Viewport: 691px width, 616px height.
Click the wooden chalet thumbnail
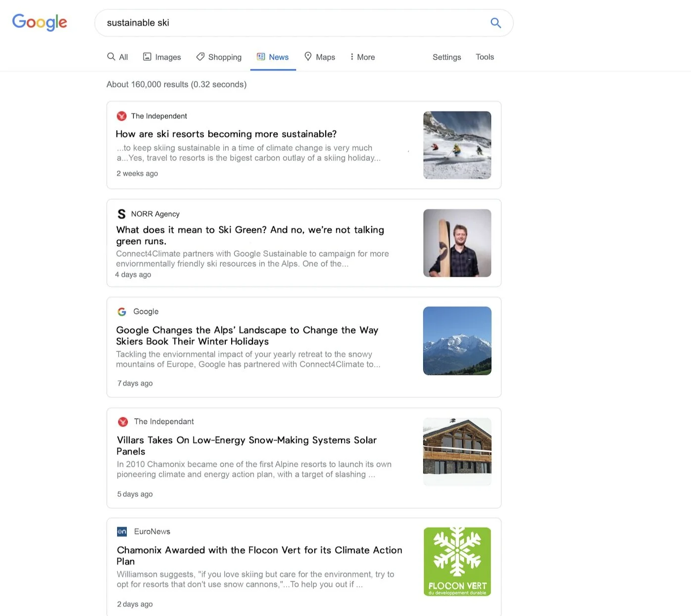[x=457, y=452]
